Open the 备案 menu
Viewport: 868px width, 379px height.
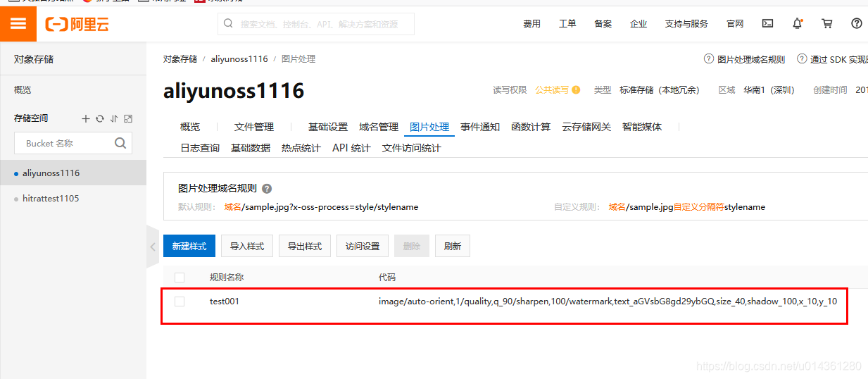(x=603, y=24)
